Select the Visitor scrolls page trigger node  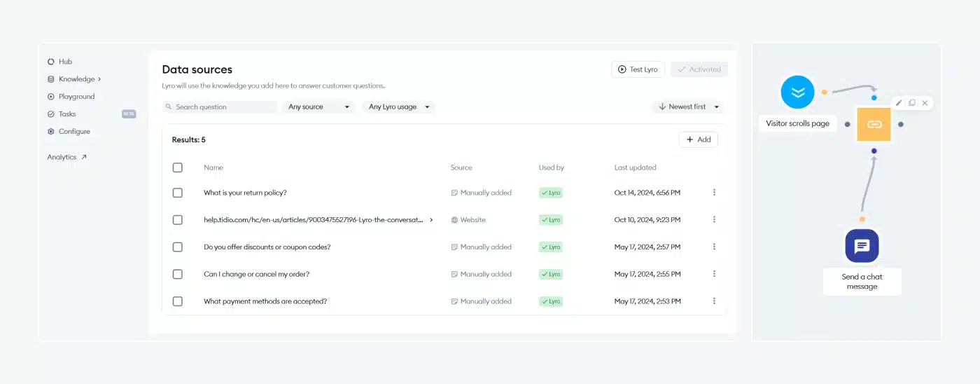[x=798, y=92]
